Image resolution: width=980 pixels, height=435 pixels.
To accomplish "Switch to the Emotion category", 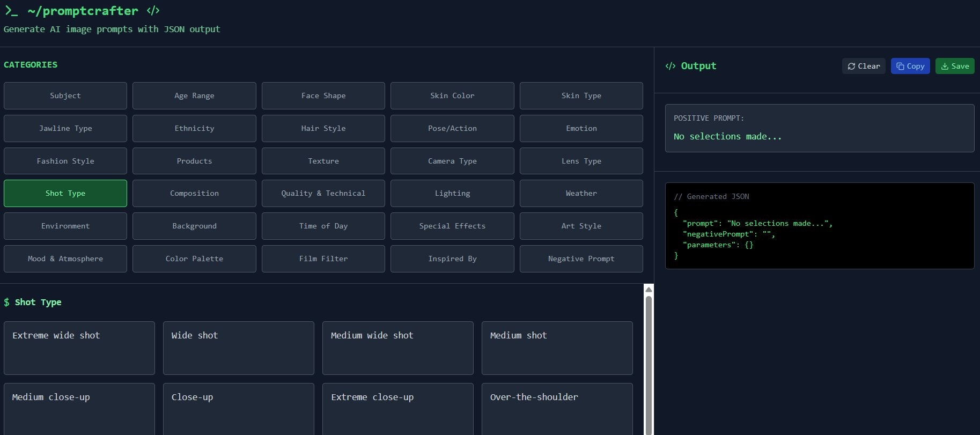I will click(x=581, y=128).
